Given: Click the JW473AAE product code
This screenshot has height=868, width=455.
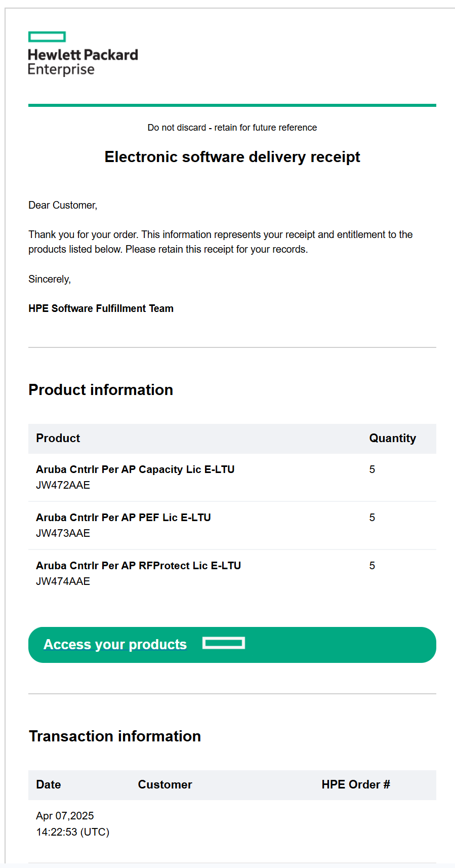Looking at the screenshot, I should coord(63,533).
